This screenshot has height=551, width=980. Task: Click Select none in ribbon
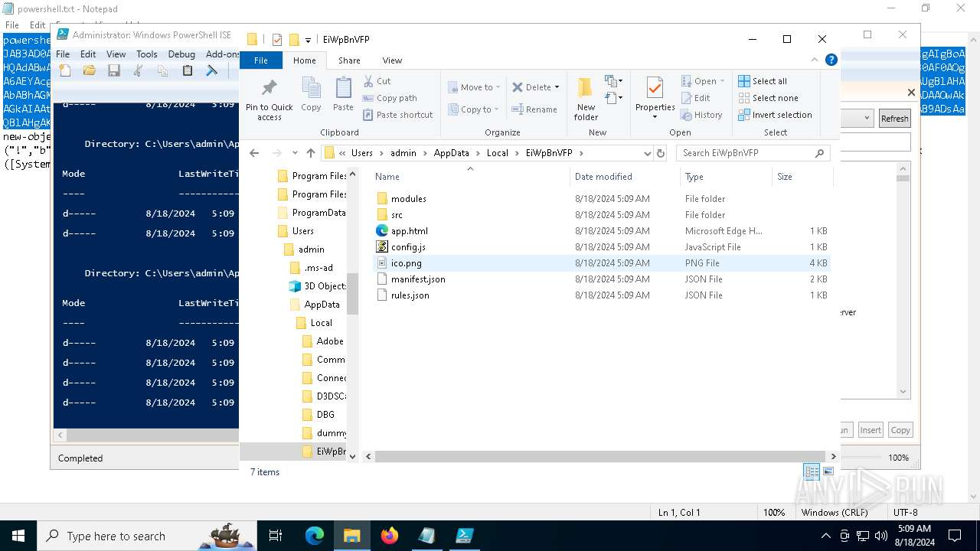[768, 98]
